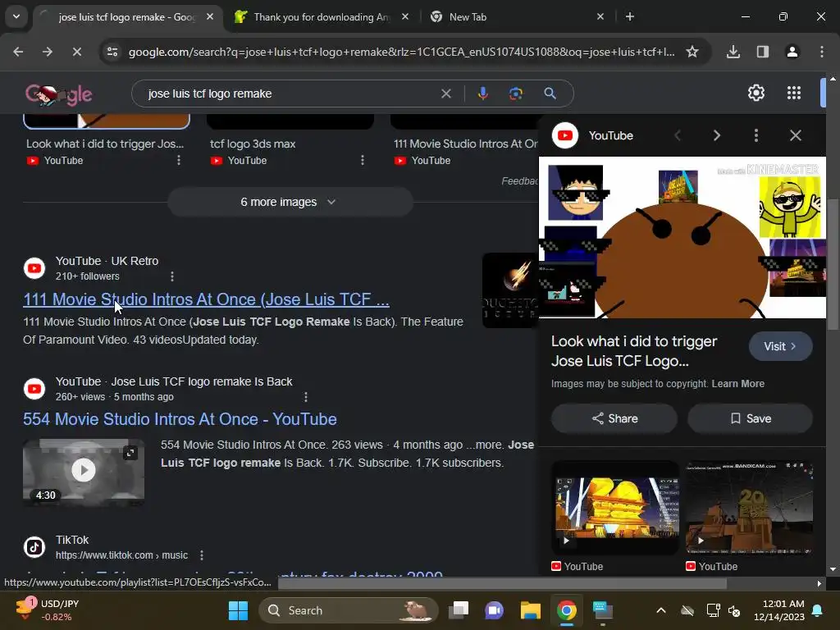Open the large preview image
This screenshot has width=840, height=630.
click(x=682, y=237)
